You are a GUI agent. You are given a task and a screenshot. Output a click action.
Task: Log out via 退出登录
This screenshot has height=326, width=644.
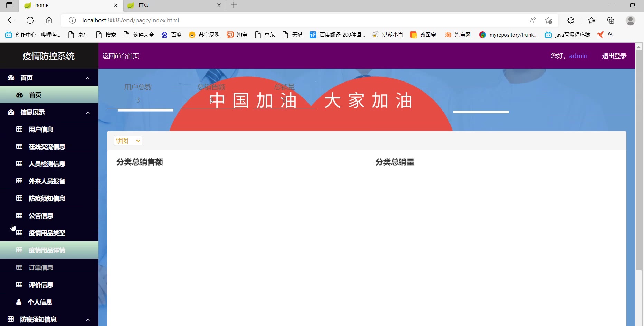614,56
